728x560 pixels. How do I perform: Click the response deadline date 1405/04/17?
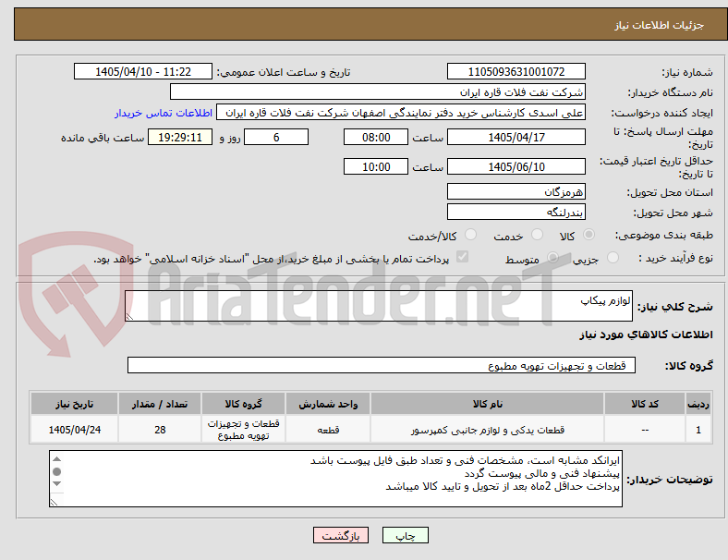516,138
